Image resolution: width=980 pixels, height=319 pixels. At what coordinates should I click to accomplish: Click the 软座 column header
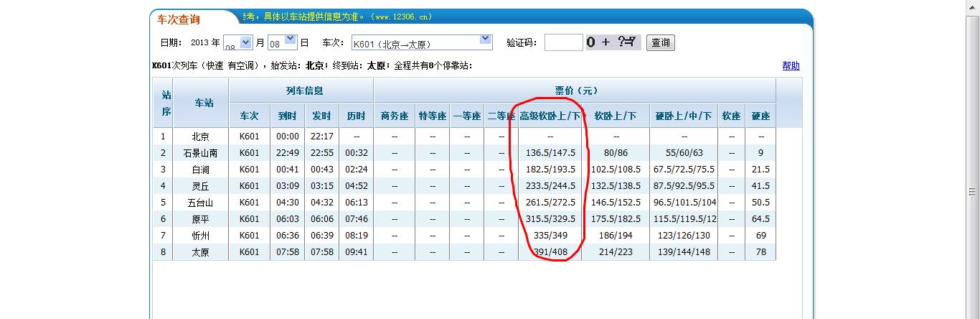click(x=731, y=116)
